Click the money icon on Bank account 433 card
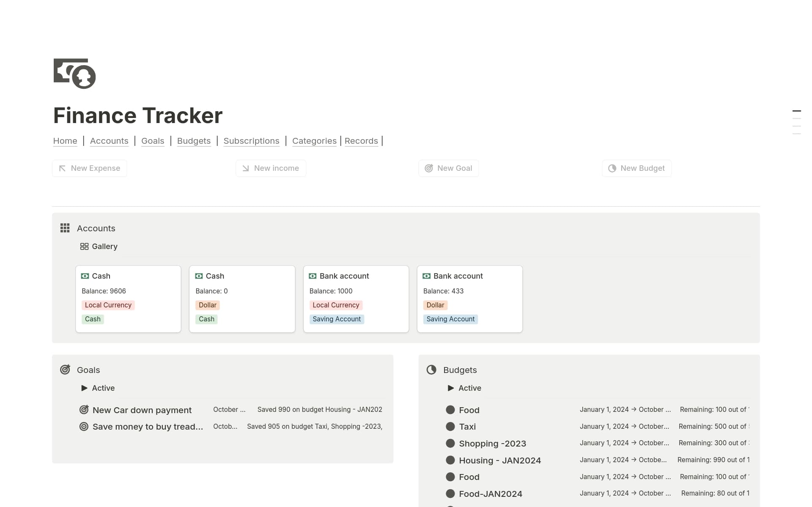 426,276
